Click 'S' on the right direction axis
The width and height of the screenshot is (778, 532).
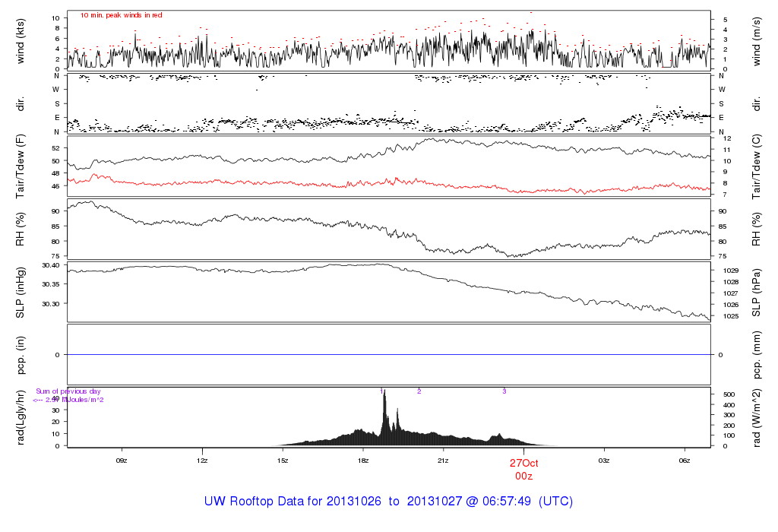click(x=722, y=103)
